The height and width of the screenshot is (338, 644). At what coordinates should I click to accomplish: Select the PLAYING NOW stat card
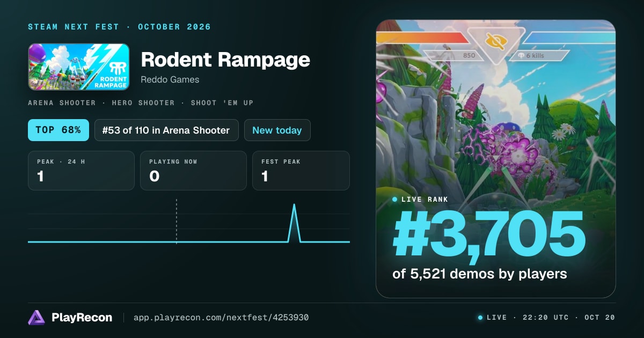coord(193,171)
